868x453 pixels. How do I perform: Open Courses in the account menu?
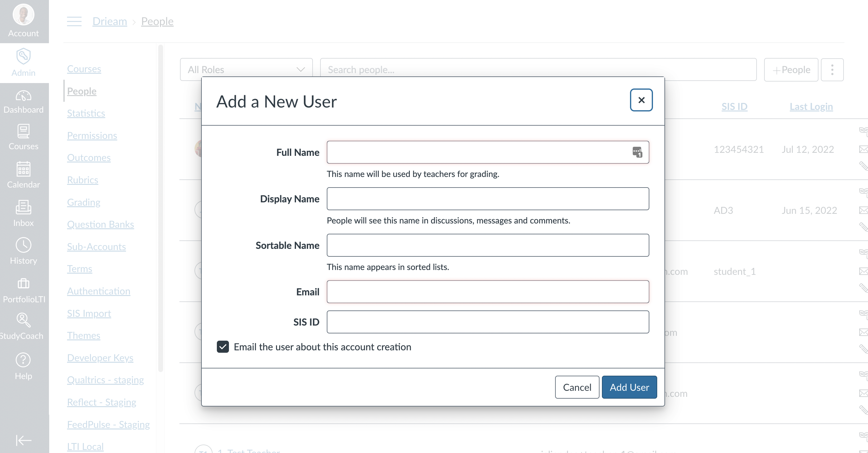tap(84, 69)
